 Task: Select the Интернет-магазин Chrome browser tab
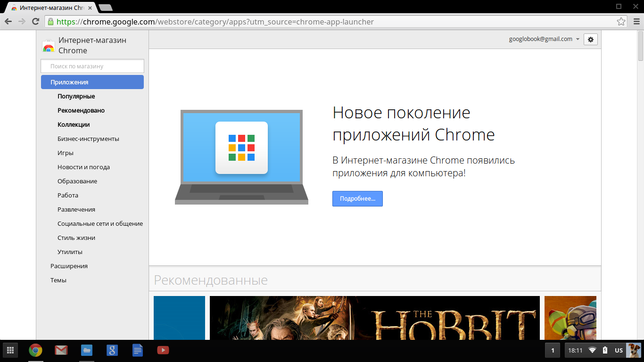51,8
